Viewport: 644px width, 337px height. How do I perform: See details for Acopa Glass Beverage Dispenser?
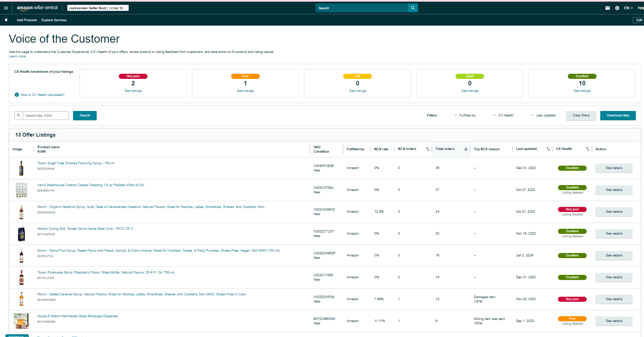tap(614, 321)
